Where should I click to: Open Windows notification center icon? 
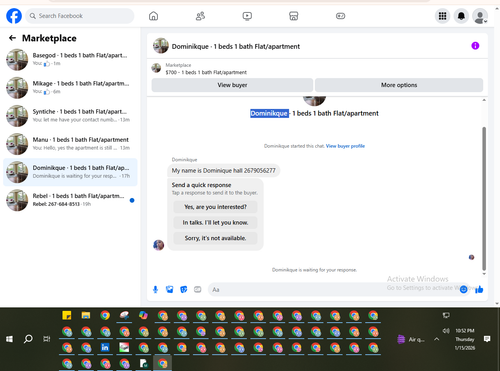(x=487, y=339)
